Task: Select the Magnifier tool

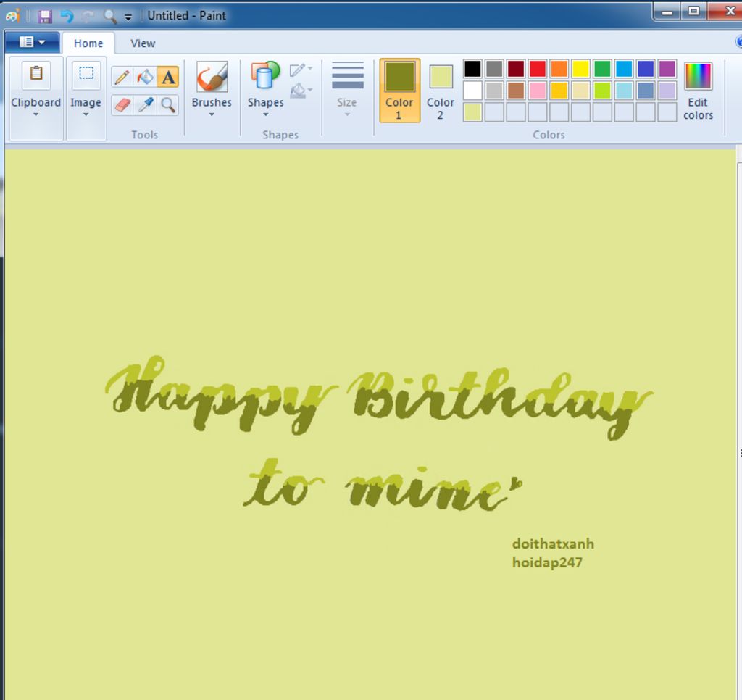Action: (168, 104)
